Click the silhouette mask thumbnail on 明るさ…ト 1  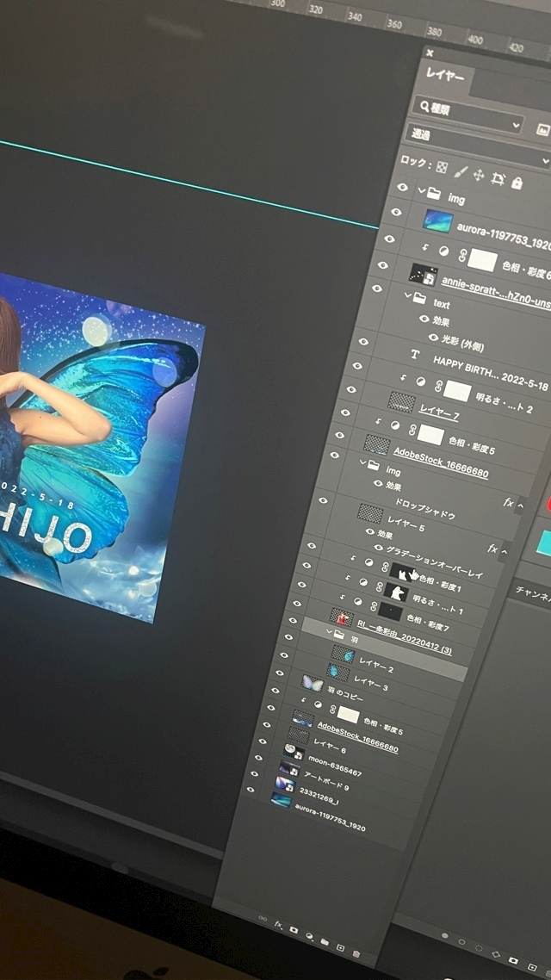[x=396, y=591]
